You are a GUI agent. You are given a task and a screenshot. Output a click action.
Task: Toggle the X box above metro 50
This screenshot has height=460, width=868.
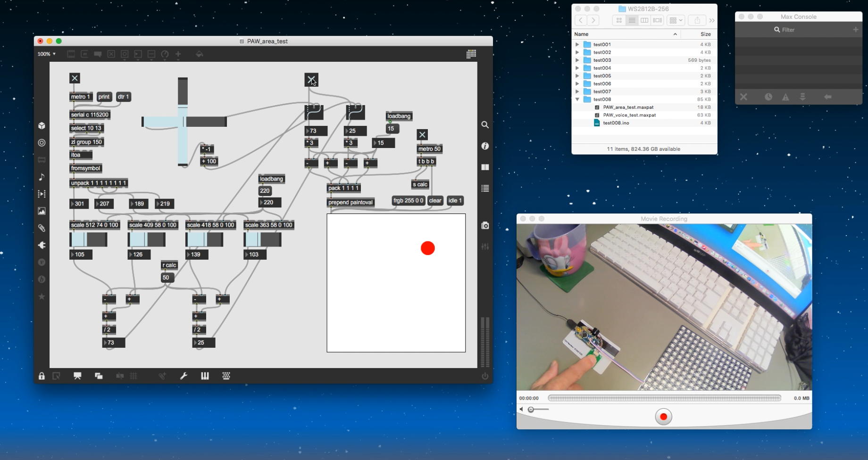[x=422, y=135]
